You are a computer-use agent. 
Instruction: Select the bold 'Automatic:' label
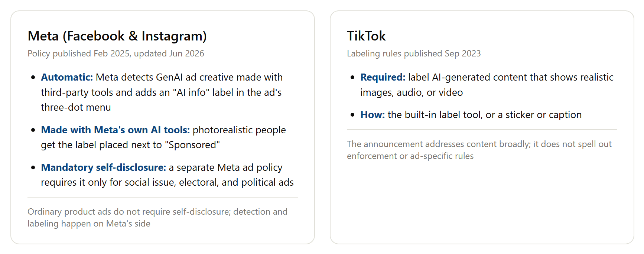(x=67, y=77)
